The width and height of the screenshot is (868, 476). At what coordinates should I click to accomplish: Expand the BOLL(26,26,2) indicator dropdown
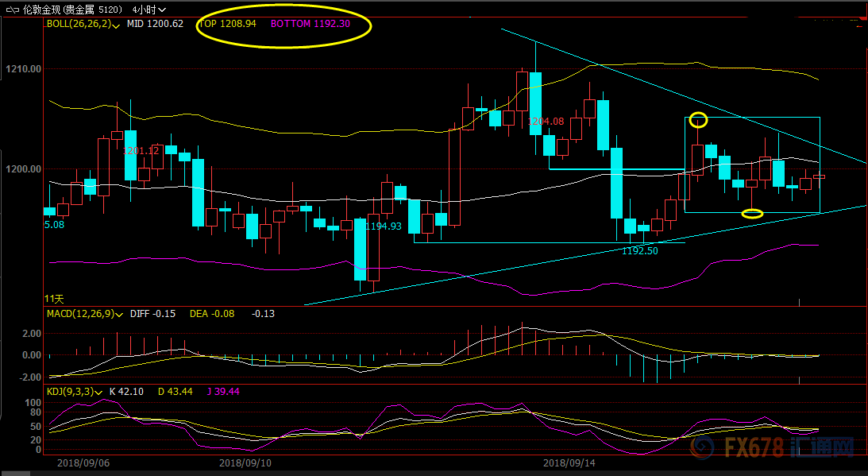point(116,25)
